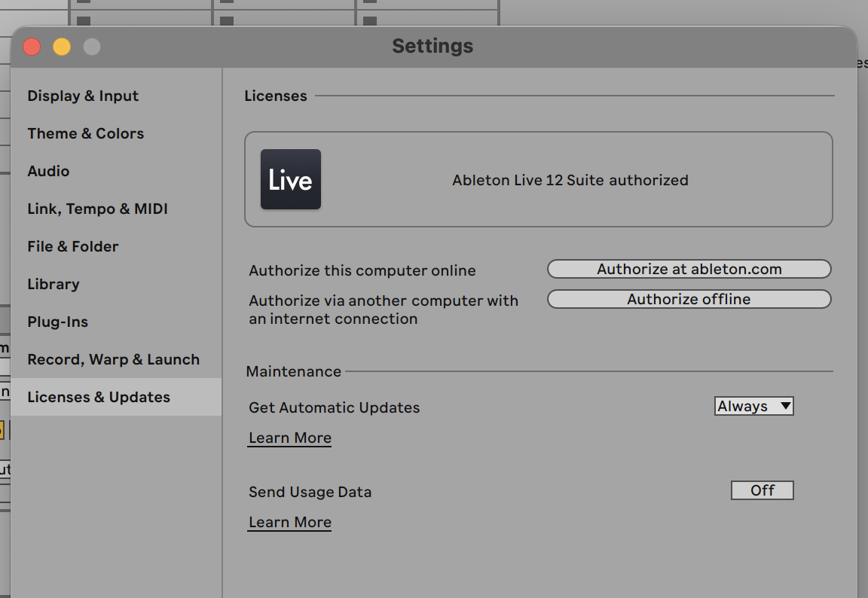Select the Licenses & Updates sidebar entry
868x598 pixels.
tap(100, 397)
